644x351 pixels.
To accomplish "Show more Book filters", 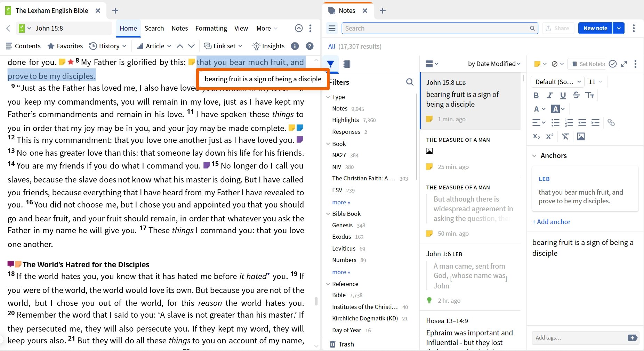I will click(341, 202).
